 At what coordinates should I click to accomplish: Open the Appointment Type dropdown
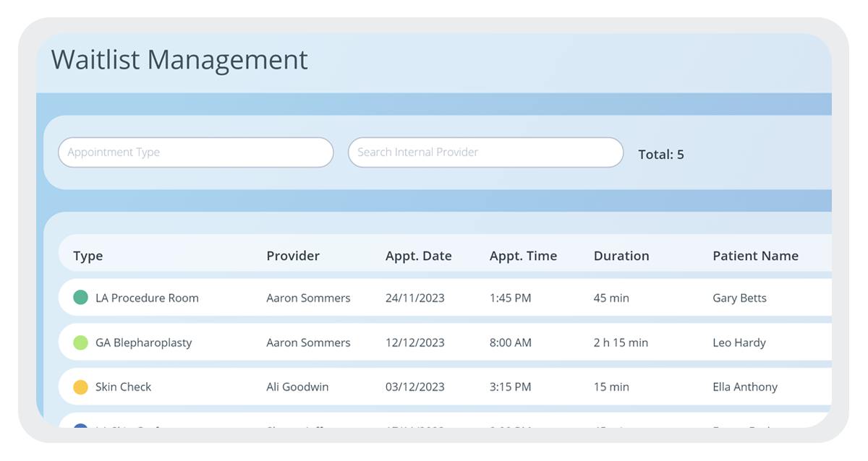pyautogui.click(x=195, y=152)
